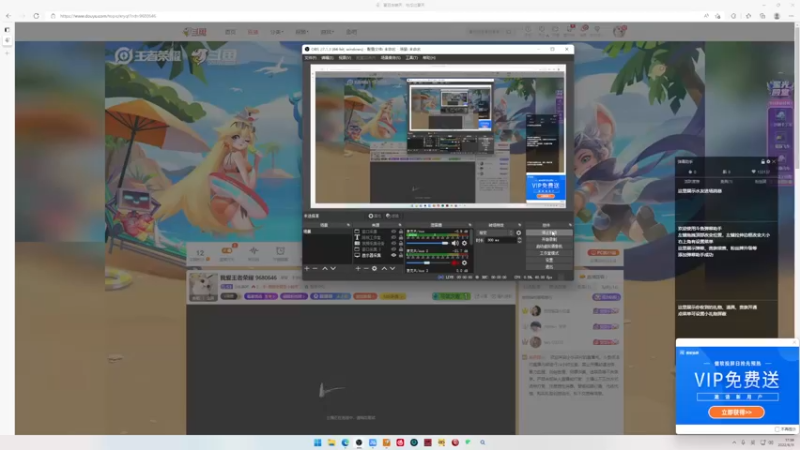Open the Help menu in OBS
This screenshot has width=800, height=450.
[429, 58]
